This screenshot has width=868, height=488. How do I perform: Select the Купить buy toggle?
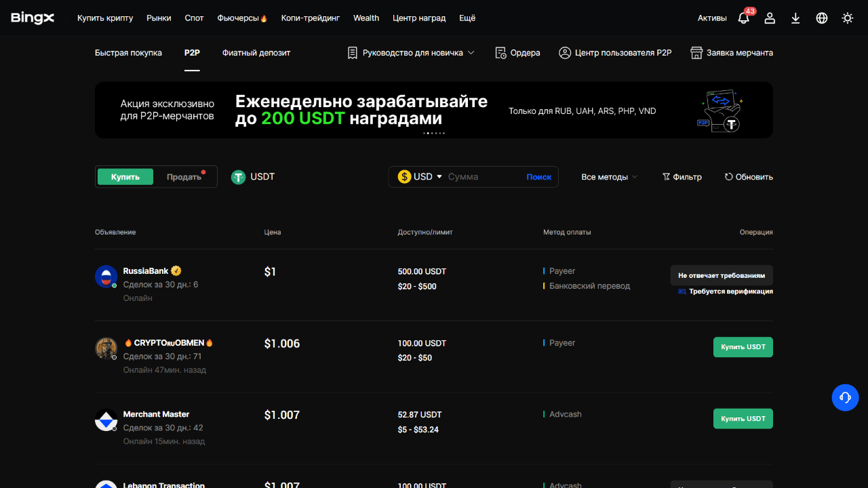point(125,177)
